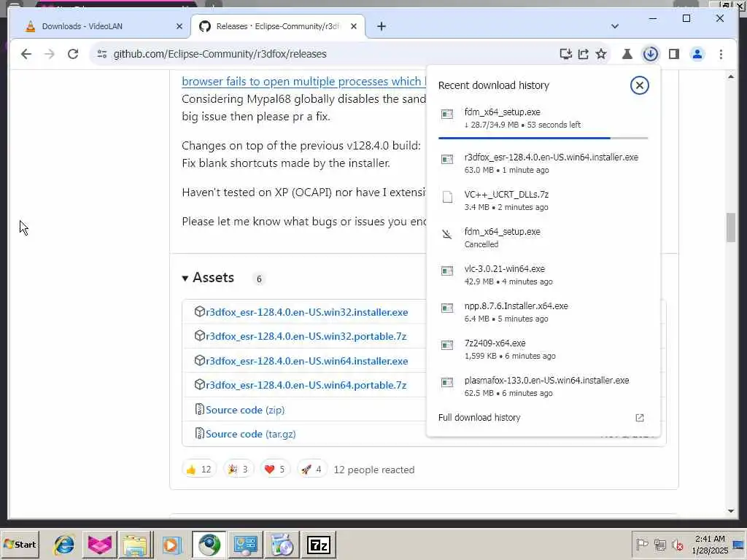This screenshot has height=560, width=747.
Task: Go back using the browser back arrow
Action: click(26, 54)
